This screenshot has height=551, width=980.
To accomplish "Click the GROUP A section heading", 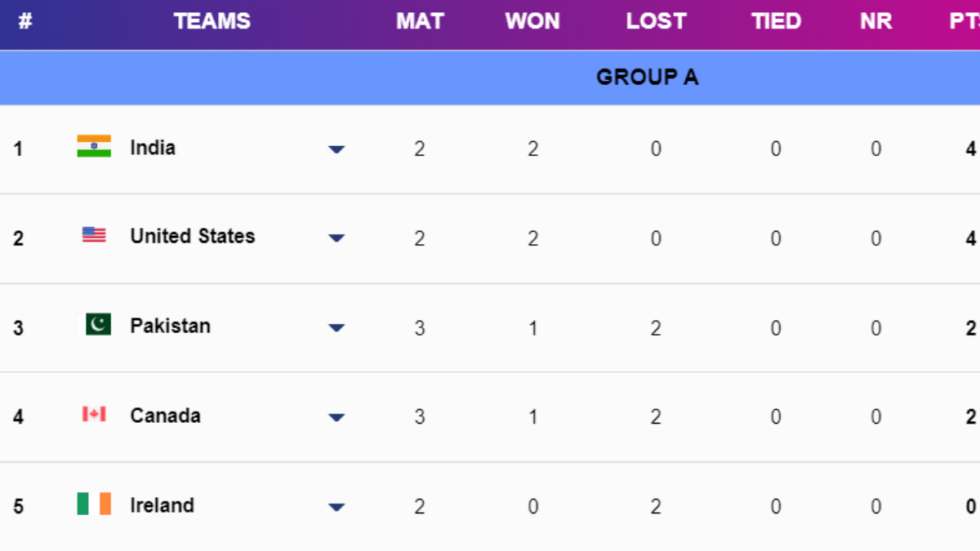I will point(647,78).
